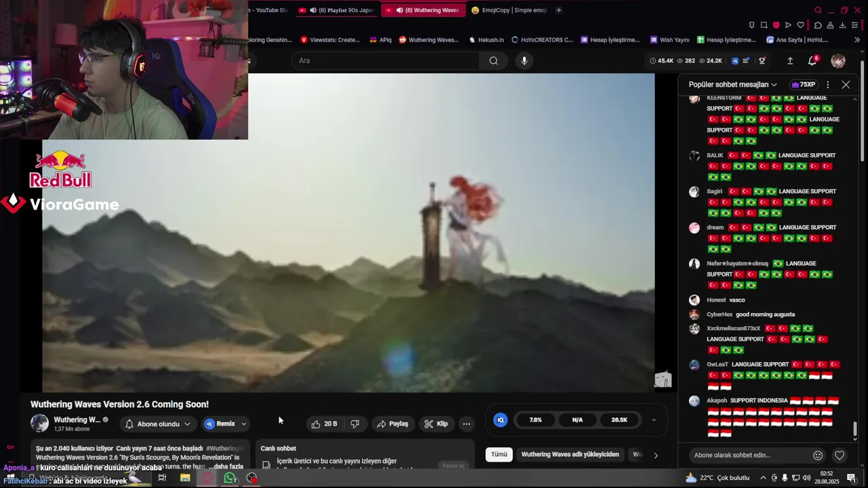Viewport: 868px width, 488px height.
Task: Open the chat emoji picker
Action: 818,455
